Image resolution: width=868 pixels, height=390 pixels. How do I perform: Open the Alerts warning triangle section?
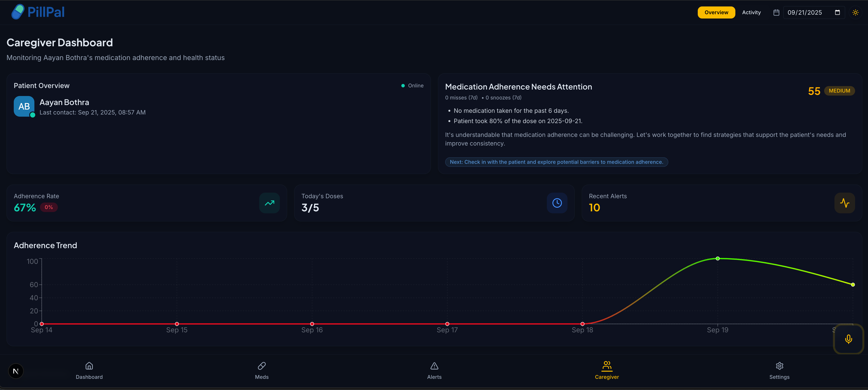tap(434, 370)
